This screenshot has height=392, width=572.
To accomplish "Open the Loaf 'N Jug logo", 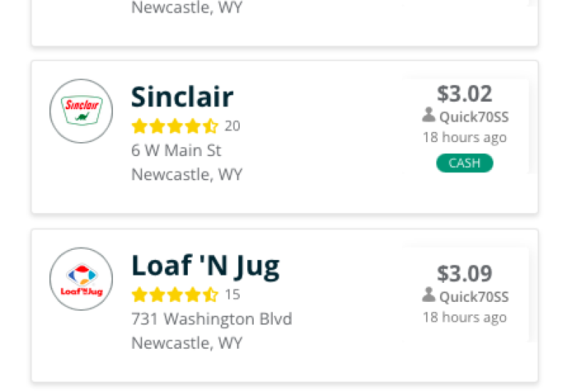I will tap(81, 279).
